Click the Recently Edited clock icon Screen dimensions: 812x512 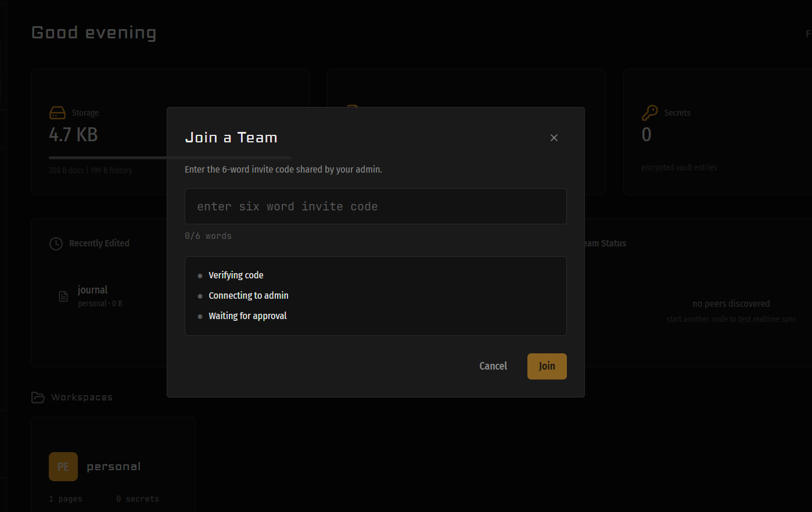pyautogui.click(x=56, y=243)
